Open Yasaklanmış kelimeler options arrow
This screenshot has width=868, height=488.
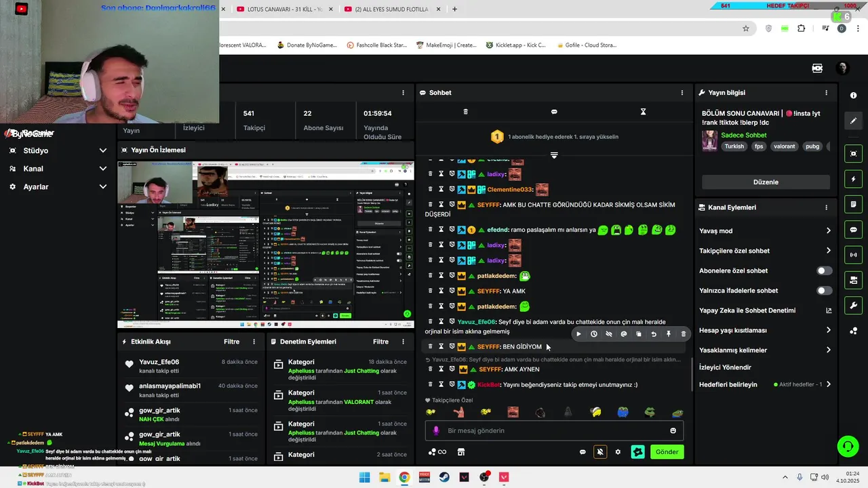point(828,350)
